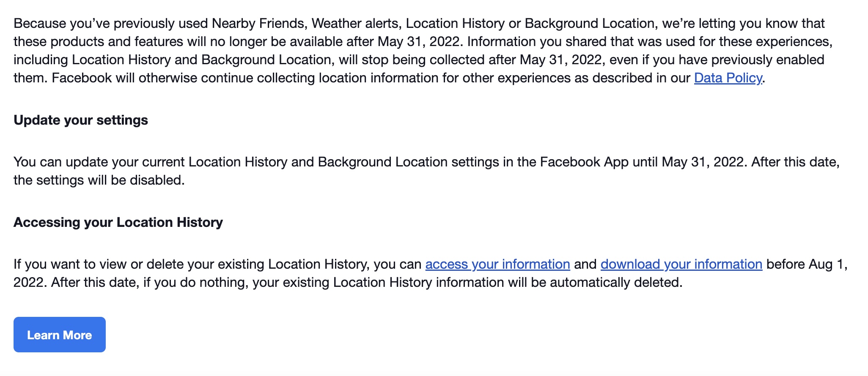Click the "Update your settings" heading

coord(81,120)
